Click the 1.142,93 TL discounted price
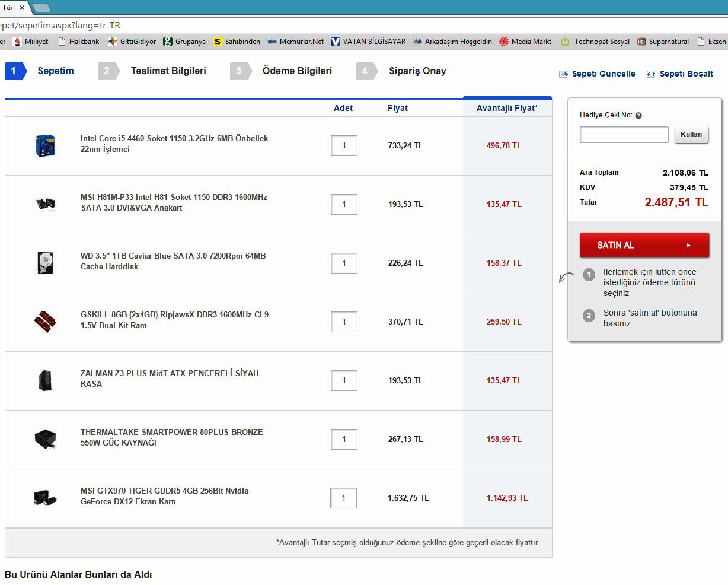This screenshot has height=585, width=728. click(x=507, y=498)
